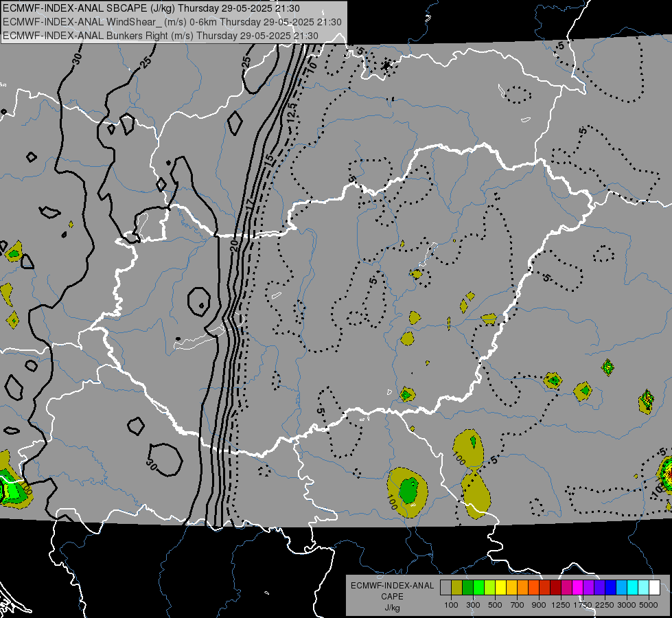
Task: Click the 30 label on lower-left closed contour
Action: (x=151, y=464)
